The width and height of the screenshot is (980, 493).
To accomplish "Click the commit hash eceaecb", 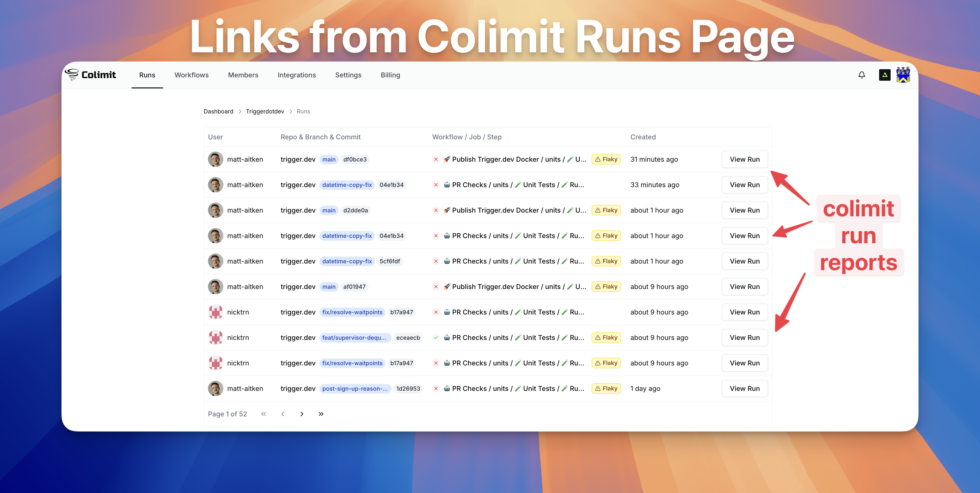I will 408,337.
